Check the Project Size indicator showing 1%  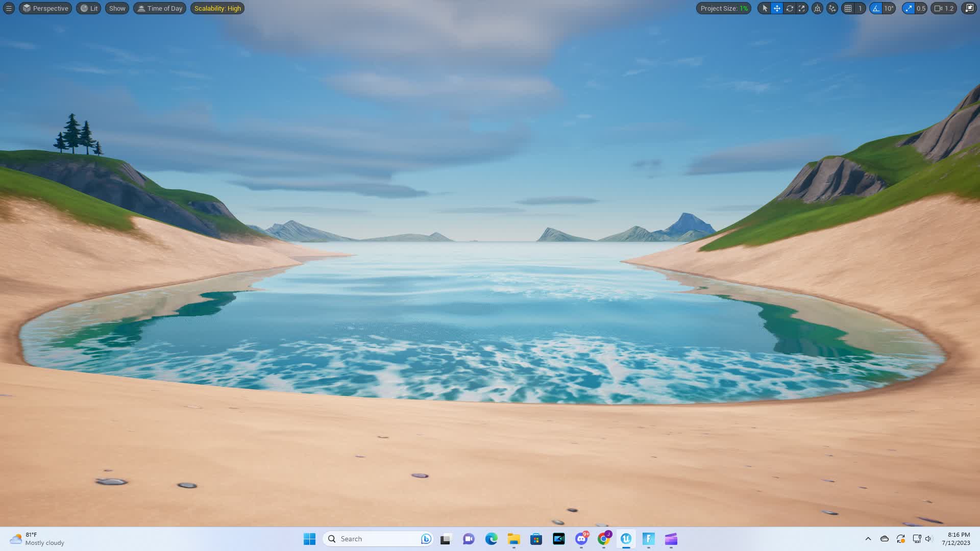723,8
